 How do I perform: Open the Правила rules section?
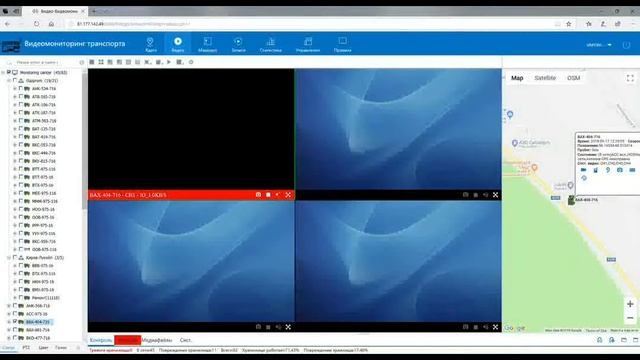click(x=342, y=44)
